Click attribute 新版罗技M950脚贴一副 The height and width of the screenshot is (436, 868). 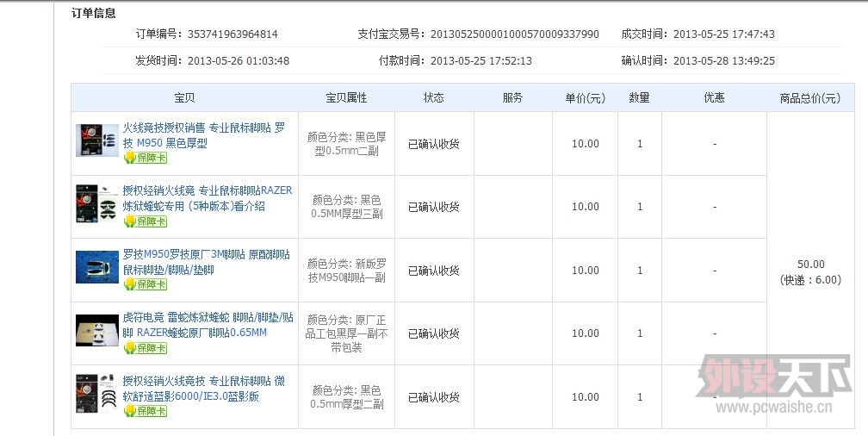click(x=346, y=271)
